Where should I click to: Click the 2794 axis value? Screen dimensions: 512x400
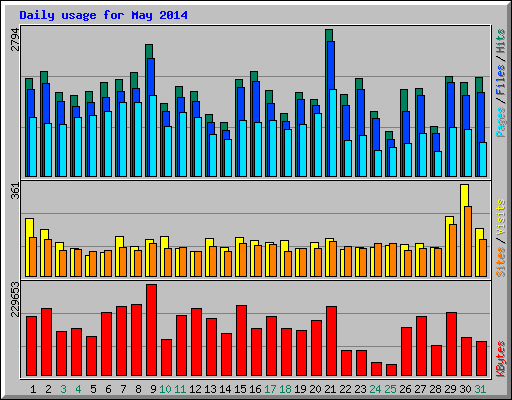[x=15, y=40]
